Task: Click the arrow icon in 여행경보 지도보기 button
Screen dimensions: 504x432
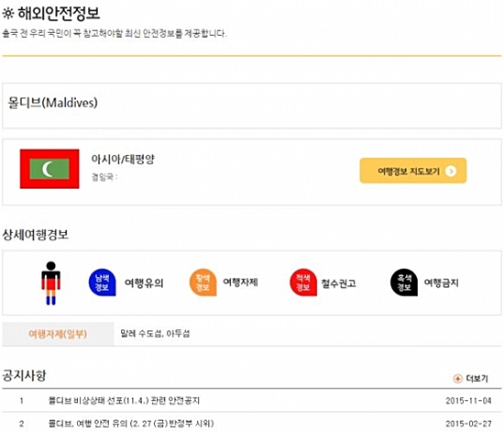Action: [451, 172]
